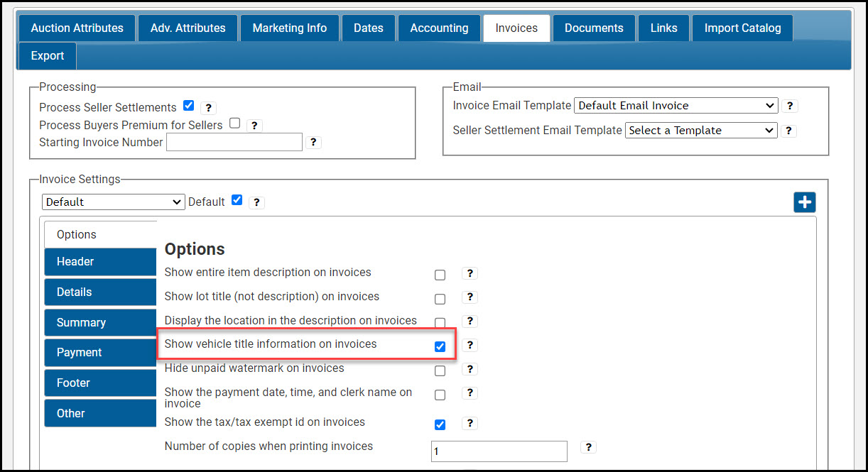The height and width of the screenshot is (472, 868).
Task: Switch to the Auction Attributes tab
Action: (x=77, y=28)
